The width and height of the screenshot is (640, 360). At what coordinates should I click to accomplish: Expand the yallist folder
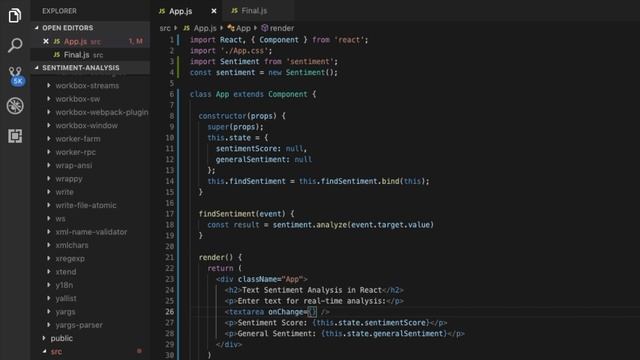tap(66, 298)
